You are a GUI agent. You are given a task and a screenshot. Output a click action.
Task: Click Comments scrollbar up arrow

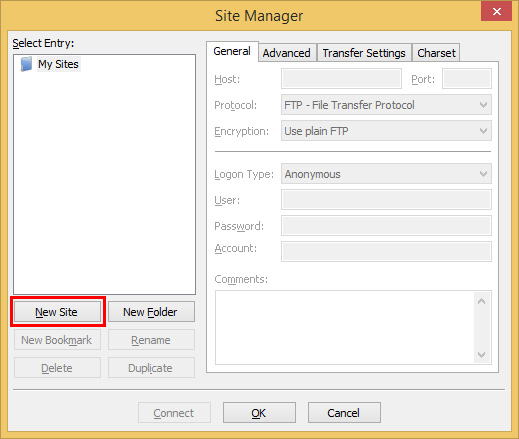click(x=481, y=301)
